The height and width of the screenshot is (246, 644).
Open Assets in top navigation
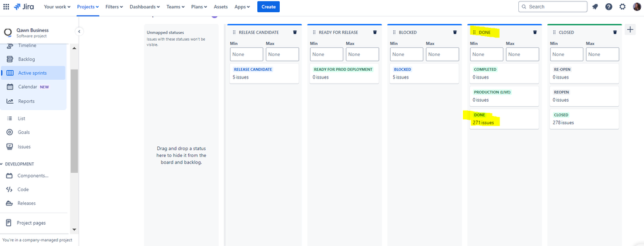click(x=220, y=6)
